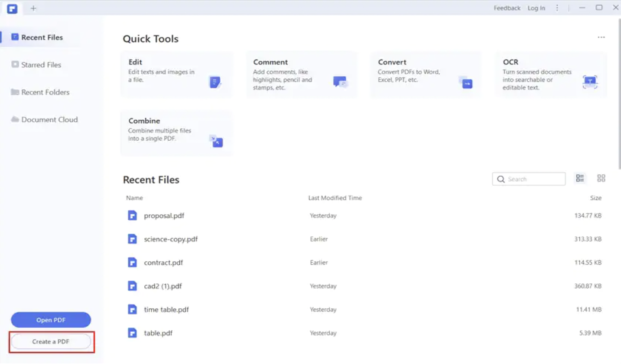
Task: Click the 360.87 KB size value
Action: pyautogui.click(x=588, y=286)
